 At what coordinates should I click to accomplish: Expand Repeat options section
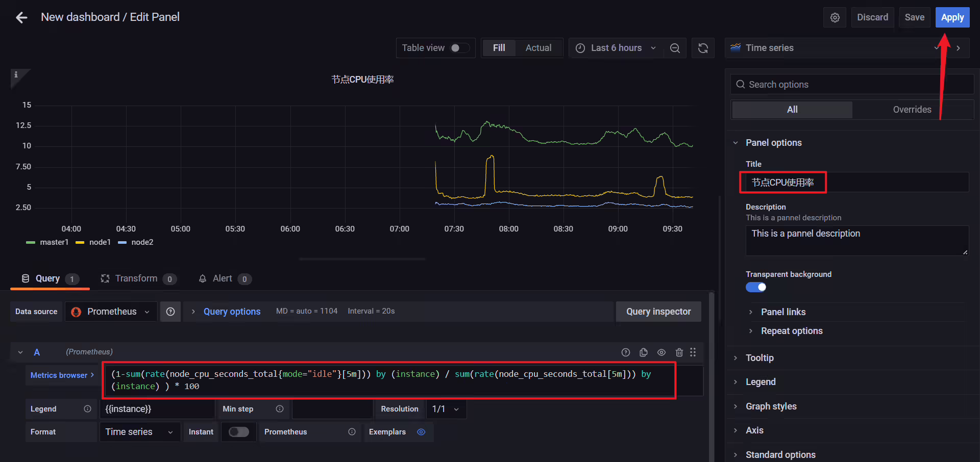click(792, 331)
